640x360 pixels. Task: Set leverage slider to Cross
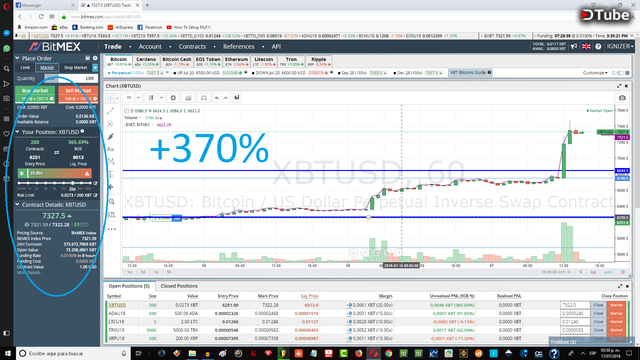19,183
